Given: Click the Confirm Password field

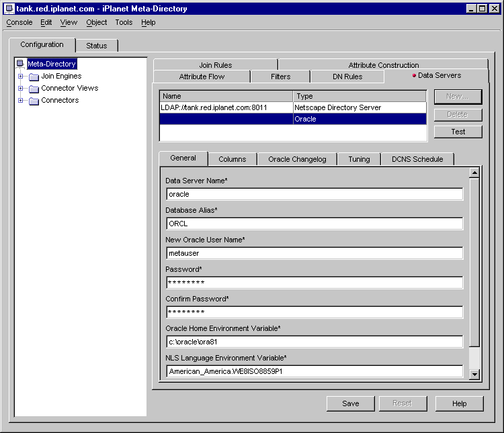Looking at the screenshot, I should (314, 312).
